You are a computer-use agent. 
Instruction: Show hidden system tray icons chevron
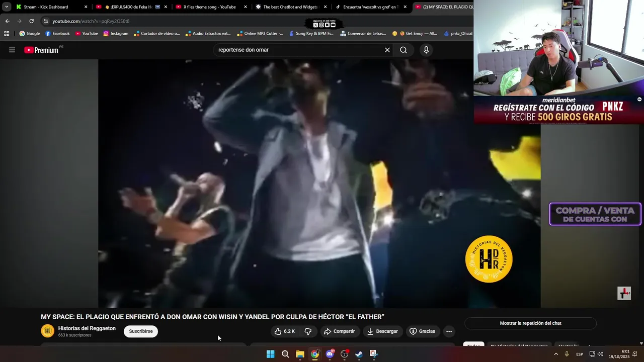pyautogui.click(x=556, y=354)
